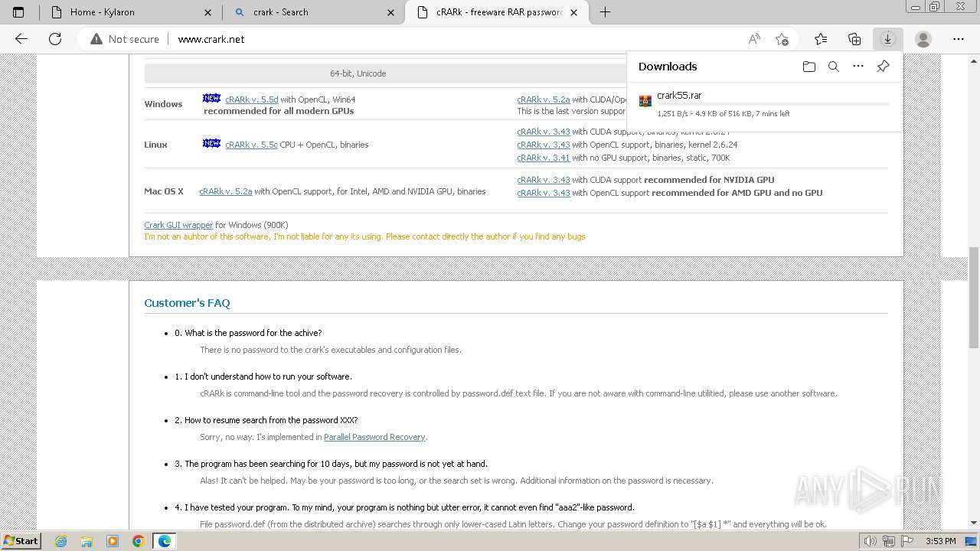
Task: Launch Google Chrome from taskbar
Action: 139,541
